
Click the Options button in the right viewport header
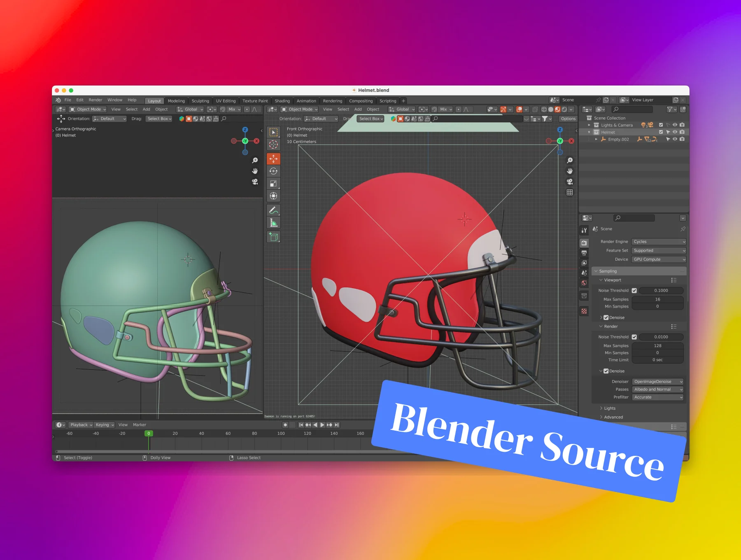pos(568,119)
